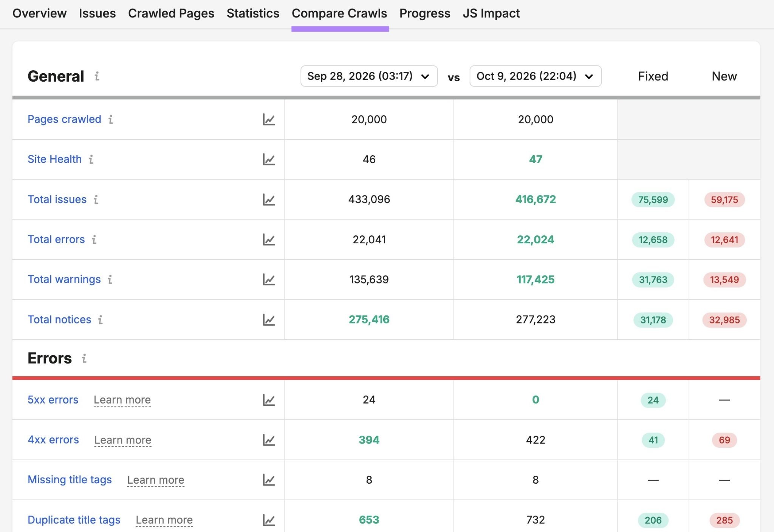Image resolution: width=774 pixels, height=532 pixels.
Task: Open trend chart icon for Total errors
Action: [269, 240]
